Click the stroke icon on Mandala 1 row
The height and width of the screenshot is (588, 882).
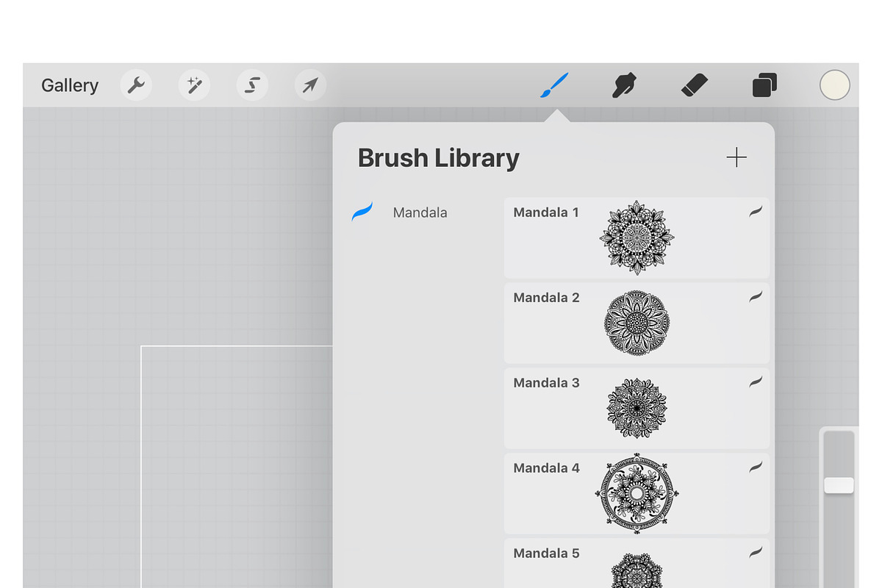(x=756, y=212)
